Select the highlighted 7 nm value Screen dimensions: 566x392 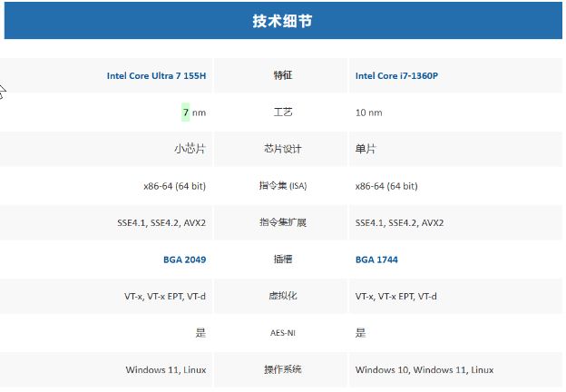(193, 113)
